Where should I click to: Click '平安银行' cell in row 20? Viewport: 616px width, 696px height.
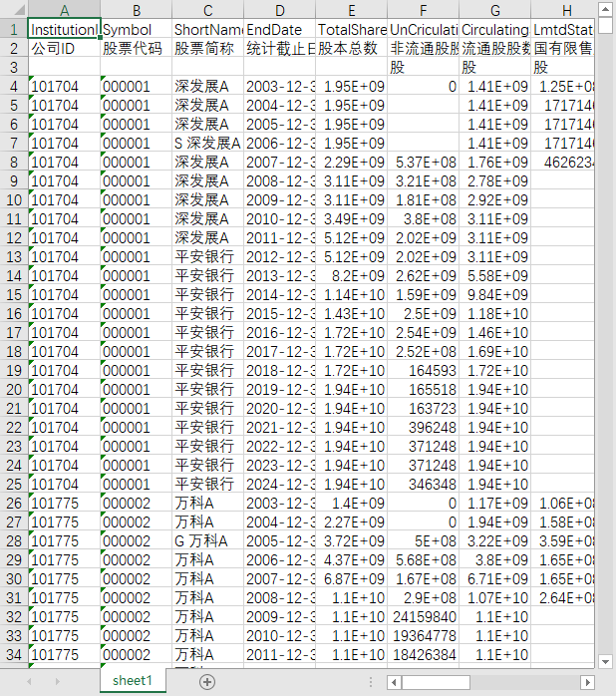[x=207, y=389]
